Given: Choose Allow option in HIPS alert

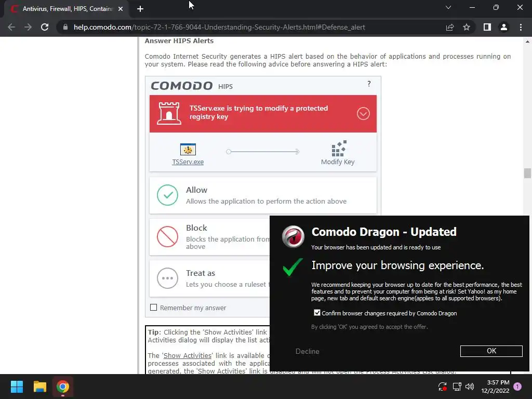Looking at the screenshot, I should click(x=263, y=195).
